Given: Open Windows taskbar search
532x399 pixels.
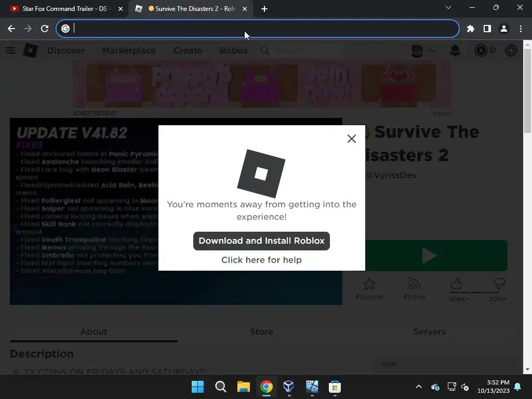Looking at the screenshot, I should point(220,387).
